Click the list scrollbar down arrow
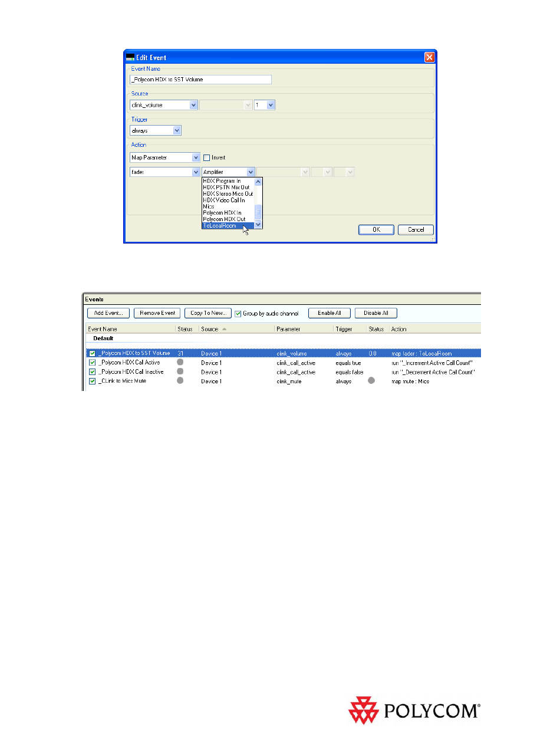The width and height of the screenshot is (560, 743). point(258,225)
